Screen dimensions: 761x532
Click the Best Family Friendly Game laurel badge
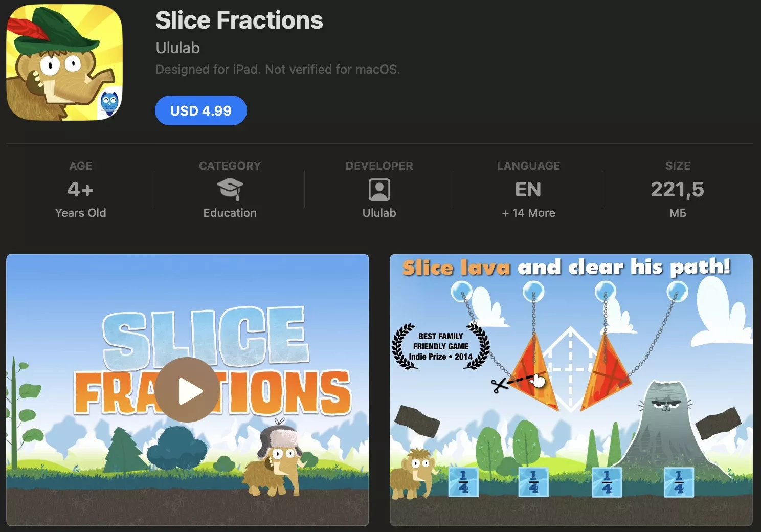point(440,346)
